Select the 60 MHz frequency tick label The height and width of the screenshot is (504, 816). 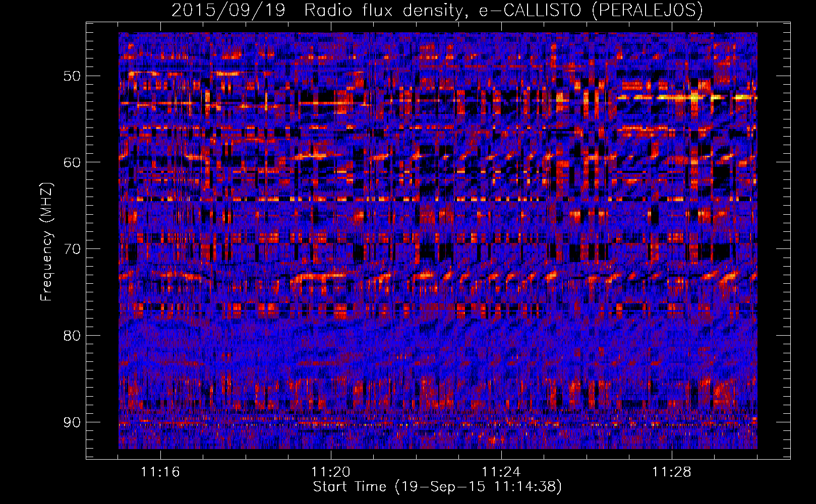coord(72,162)
